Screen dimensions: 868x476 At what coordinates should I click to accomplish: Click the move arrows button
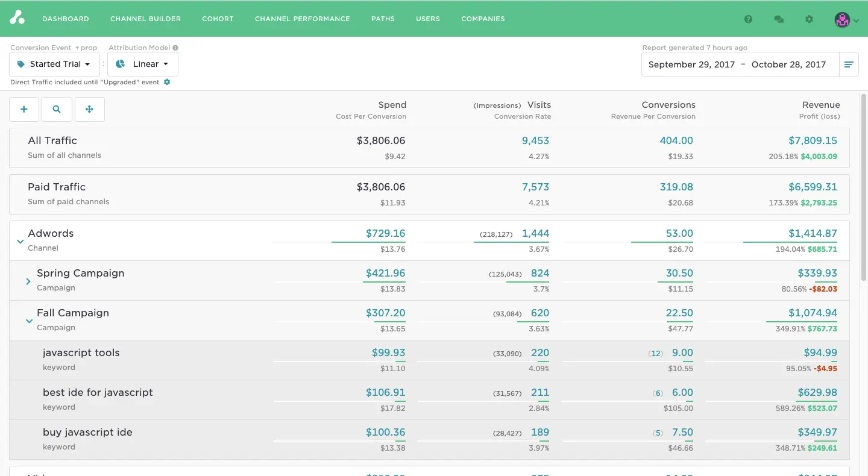pos(89,109)
